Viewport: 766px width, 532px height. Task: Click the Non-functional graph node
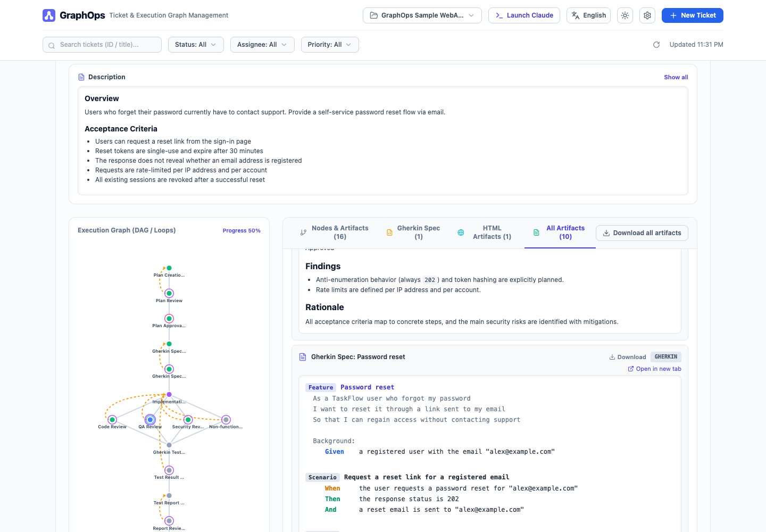tap(226, 420)
